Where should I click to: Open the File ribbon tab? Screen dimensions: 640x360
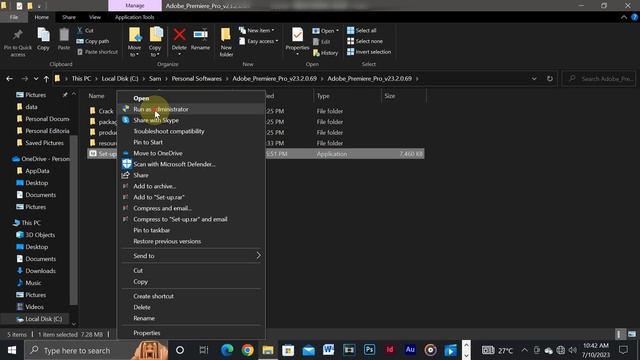point(14,17)
